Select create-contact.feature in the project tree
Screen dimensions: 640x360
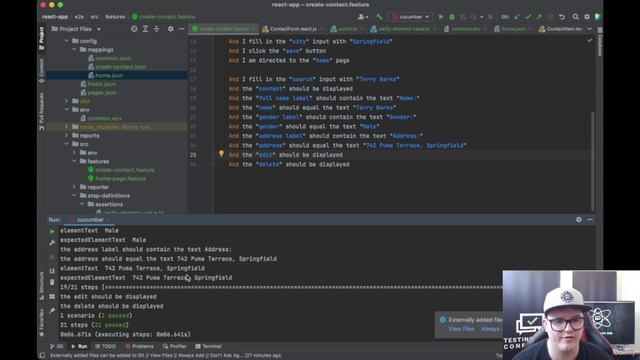(125, 170)
